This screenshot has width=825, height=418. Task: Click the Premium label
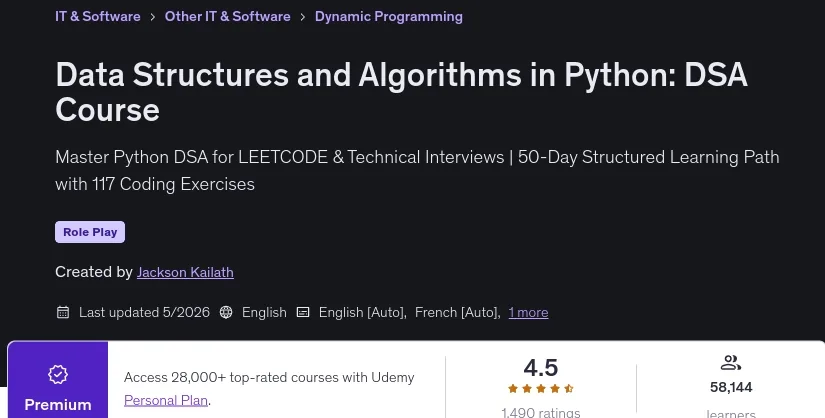pos(58,404)
